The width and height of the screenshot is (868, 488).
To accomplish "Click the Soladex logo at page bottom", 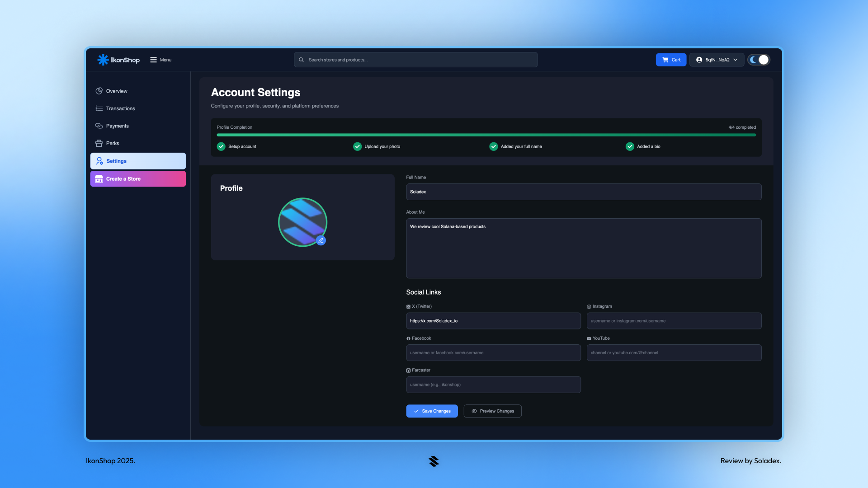I will tap(434, 461).
